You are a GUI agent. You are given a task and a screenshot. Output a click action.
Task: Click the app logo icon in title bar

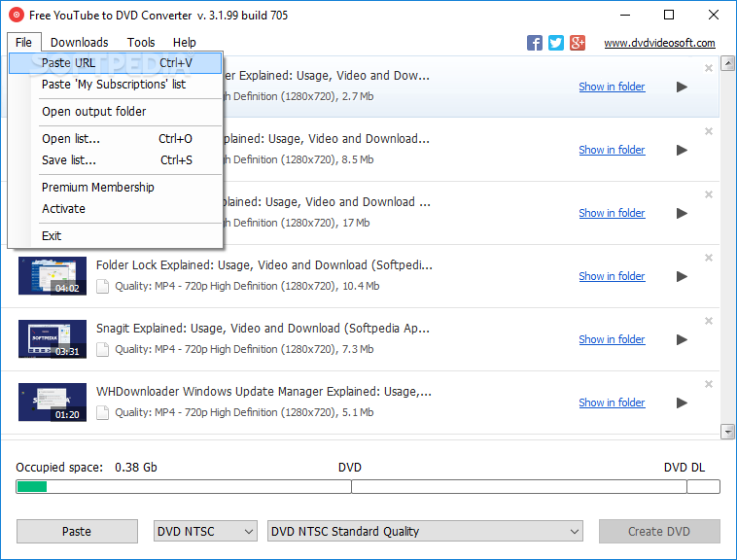[x=17, y=15]
